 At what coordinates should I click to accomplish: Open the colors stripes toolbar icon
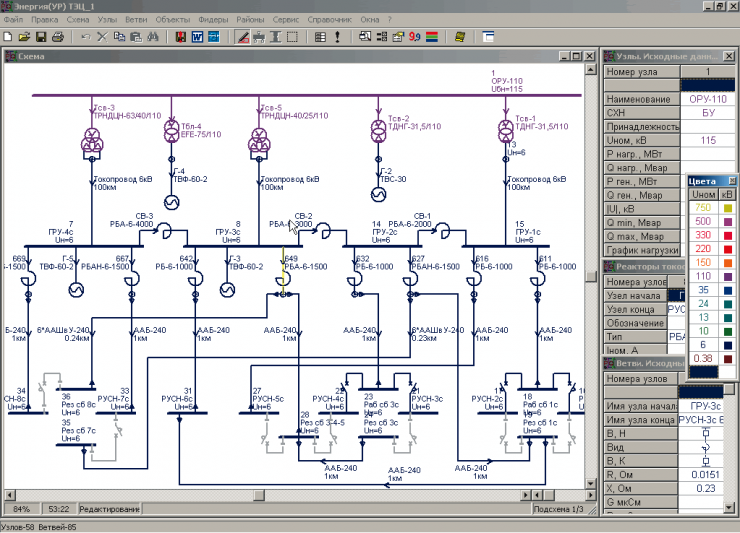431,37
